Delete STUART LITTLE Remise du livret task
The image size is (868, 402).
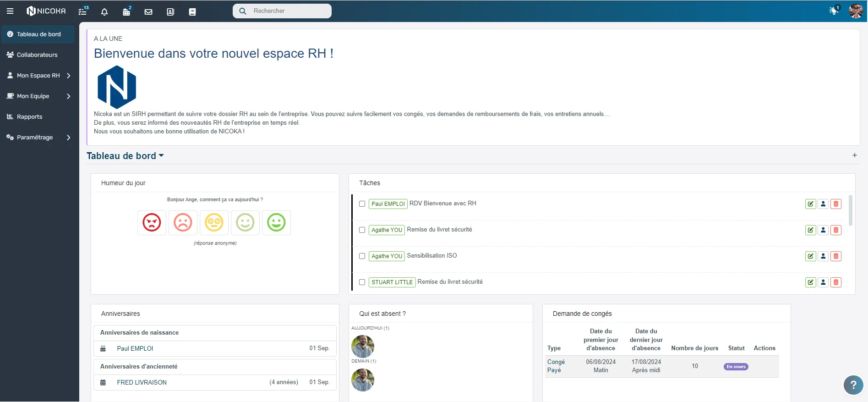coord(836,282)
